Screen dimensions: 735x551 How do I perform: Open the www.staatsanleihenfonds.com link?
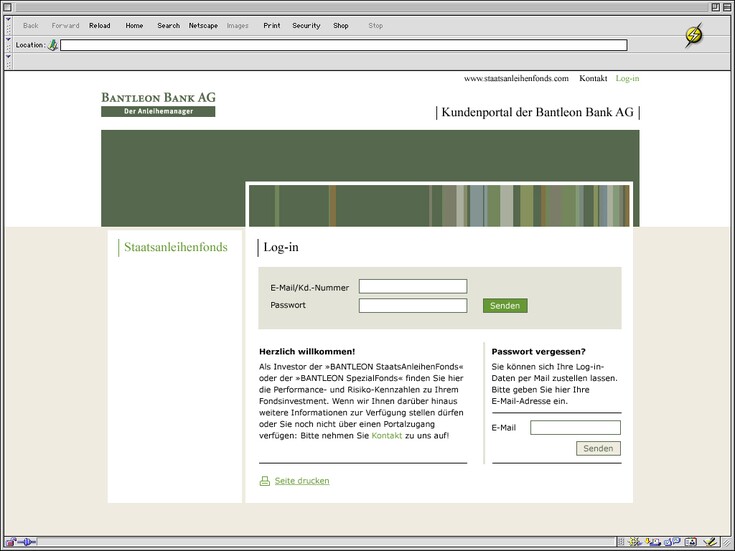(516, 78)
